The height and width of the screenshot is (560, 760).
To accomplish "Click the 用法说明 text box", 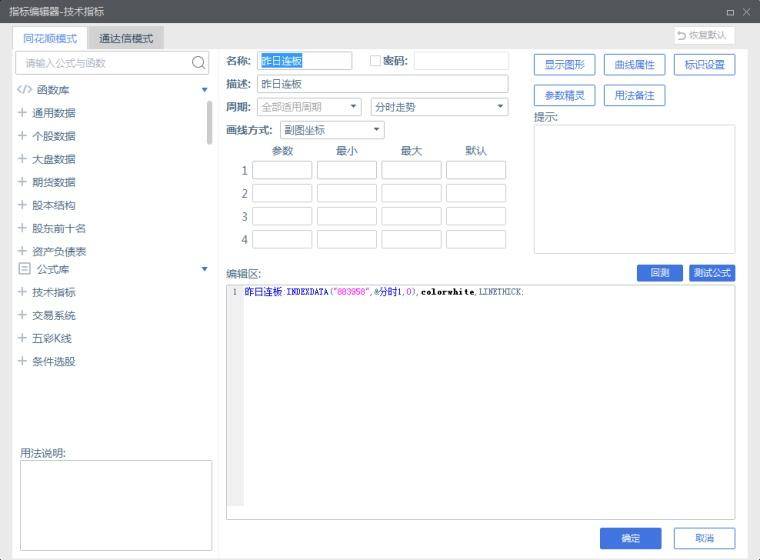I will [x=116, y=505].
